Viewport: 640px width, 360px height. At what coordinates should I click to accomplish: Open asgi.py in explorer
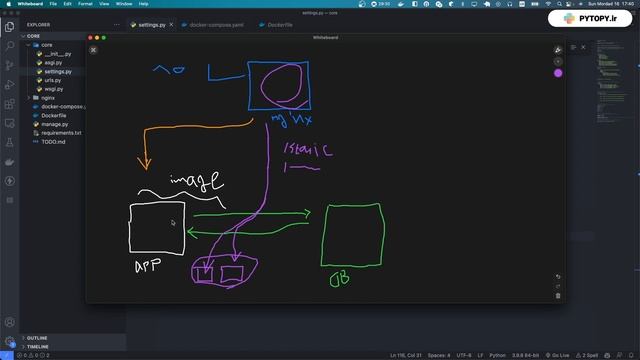point(52,62)
